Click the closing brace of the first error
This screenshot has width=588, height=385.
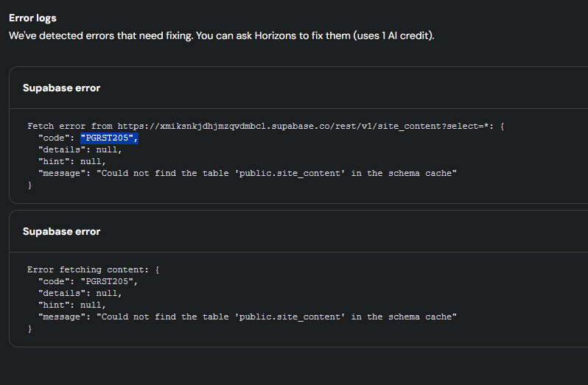[30, 185]
